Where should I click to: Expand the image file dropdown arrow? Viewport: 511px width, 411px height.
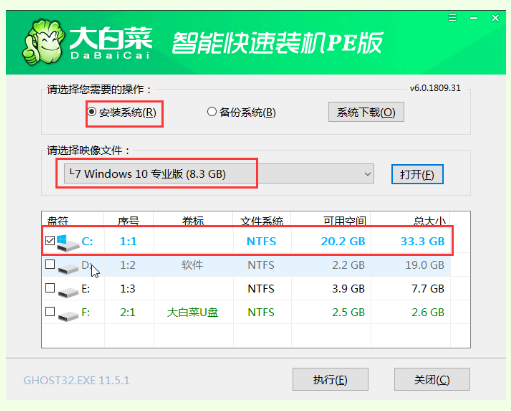click(x=367, y=174)
